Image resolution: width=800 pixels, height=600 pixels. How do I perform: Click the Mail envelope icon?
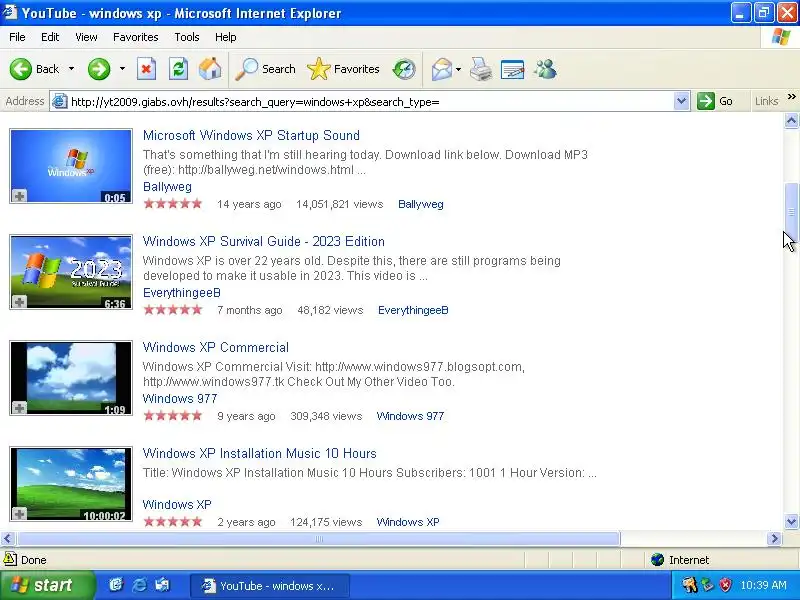click(441, 69)
